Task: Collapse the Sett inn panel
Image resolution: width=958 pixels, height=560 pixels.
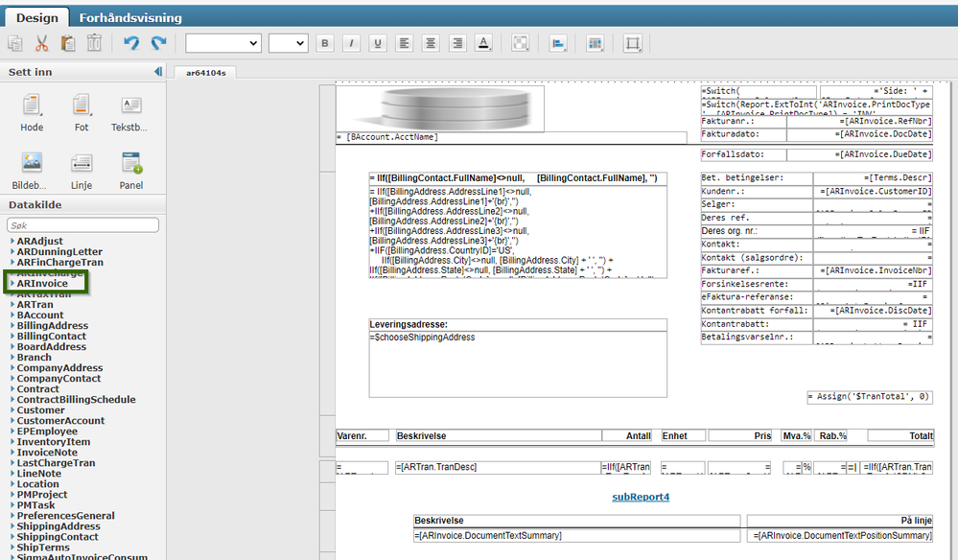Action: click(x=158, y=70)
